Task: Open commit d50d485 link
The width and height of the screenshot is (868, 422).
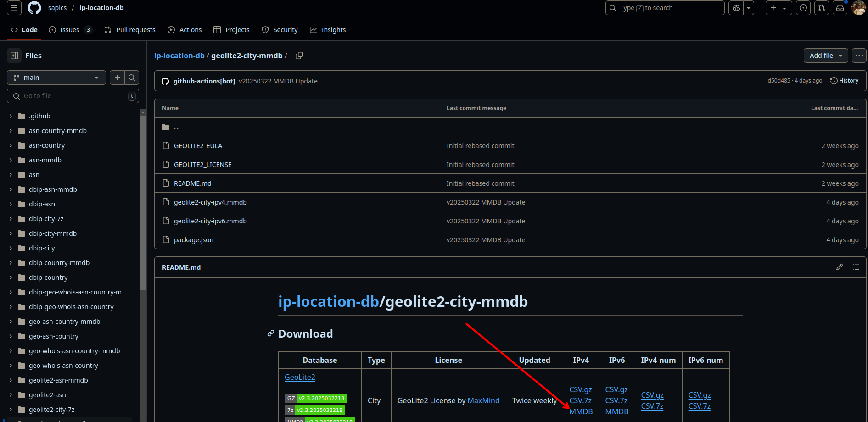Action: pyautogui.click(x=779, y=81)
